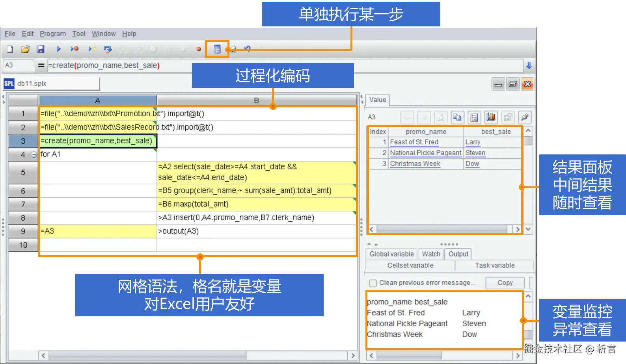
Task: Save the script with the floppy disk icon
Action: (x=41, y=49)
